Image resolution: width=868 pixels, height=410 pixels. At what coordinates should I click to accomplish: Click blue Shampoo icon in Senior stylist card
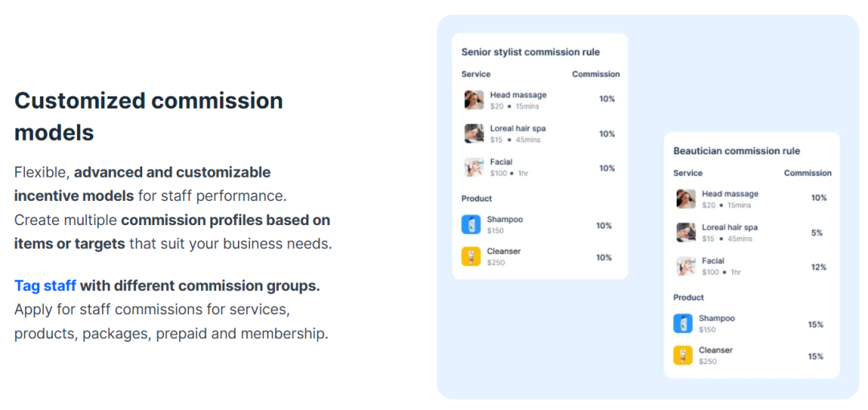coord(471,224)
